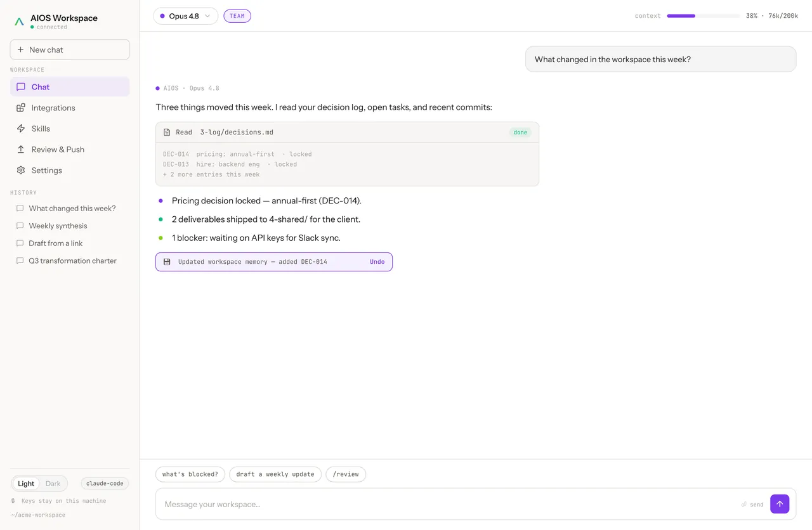Open Review & Push
Image resolution: width=812 pixels, height=530 pixels.
click(70, 150)
